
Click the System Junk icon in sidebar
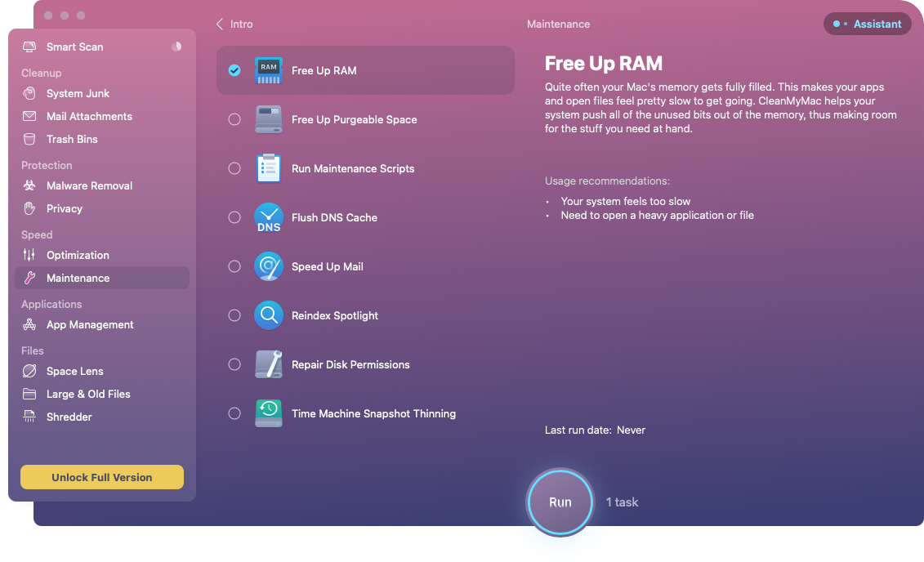point(29,93)
